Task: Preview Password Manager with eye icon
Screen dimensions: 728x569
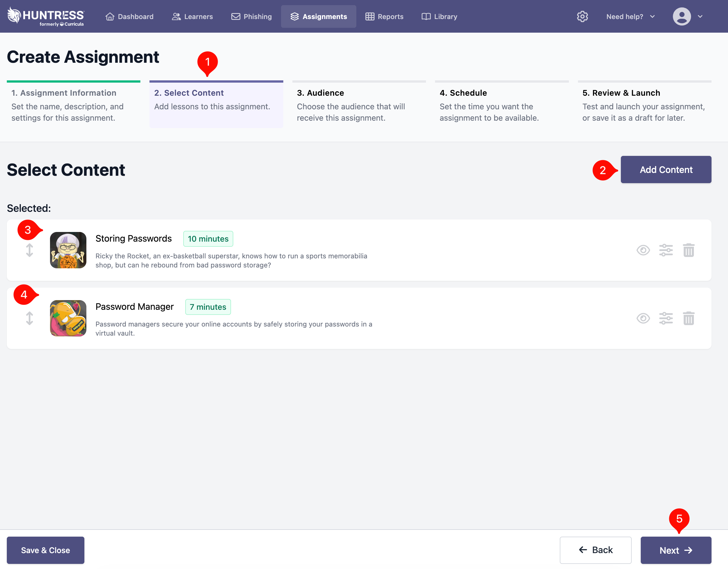Action: point(643,319)
